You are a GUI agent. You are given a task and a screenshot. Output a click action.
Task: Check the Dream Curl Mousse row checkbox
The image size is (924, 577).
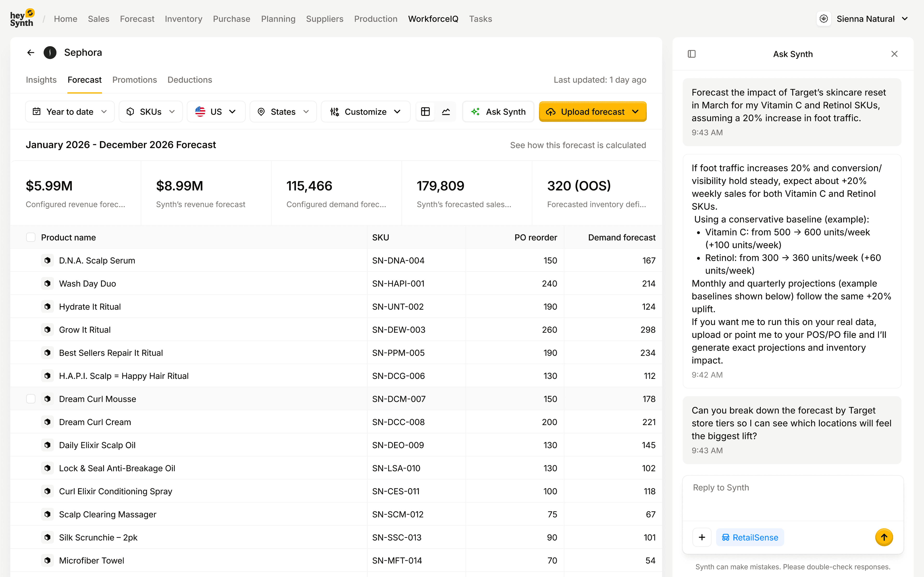[31, 399]
